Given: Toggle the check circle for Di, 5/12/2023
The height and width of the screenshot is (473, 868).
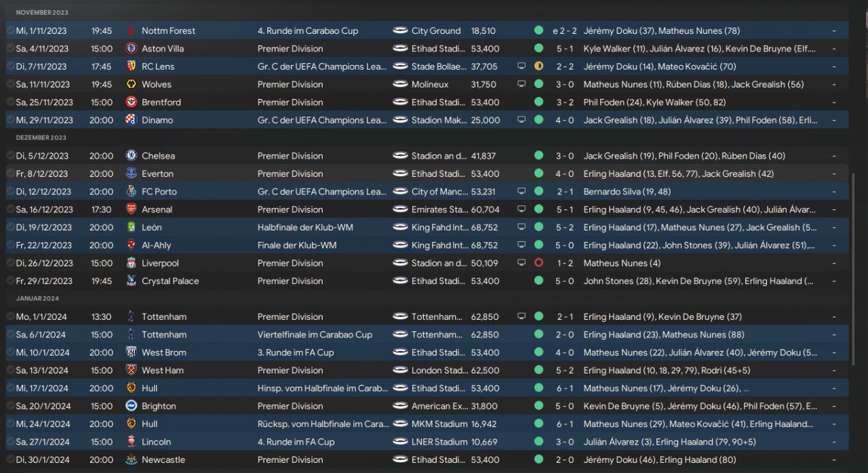Looking at the screenshot, I should (x=10, y=156).
